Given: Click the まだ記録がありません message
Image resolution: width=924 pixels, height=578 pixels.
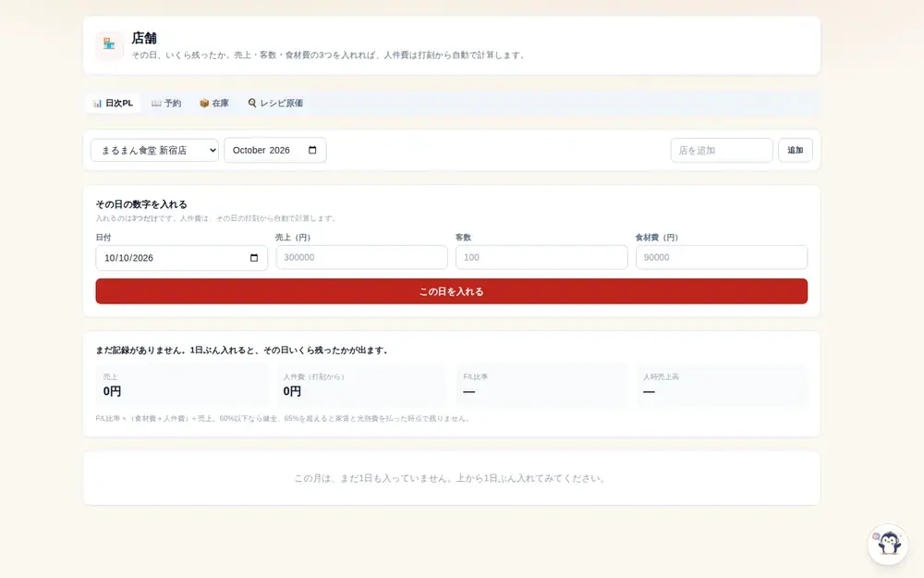Looking at the screenshot, I should pos(242,350).
